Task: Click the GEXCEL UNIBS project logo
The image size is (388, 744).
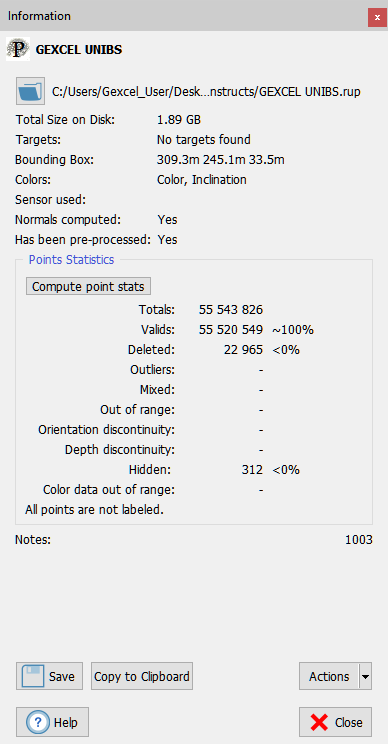Action: tap(18, 49)
